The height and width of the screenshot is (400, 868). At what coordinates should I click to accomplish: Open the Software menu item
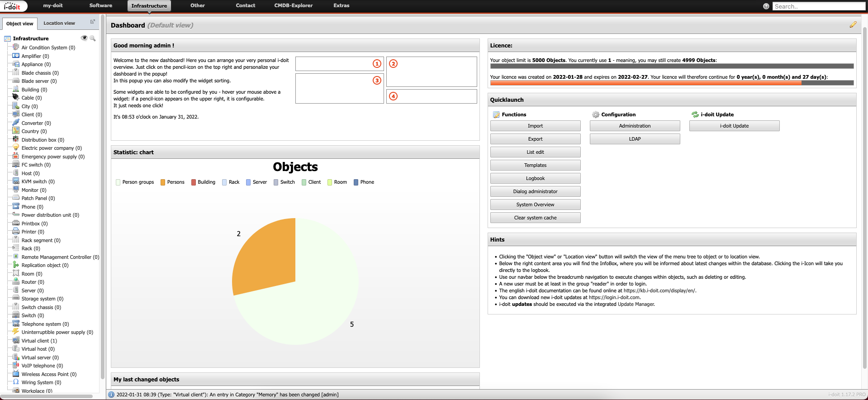click(x=100, y=6)
